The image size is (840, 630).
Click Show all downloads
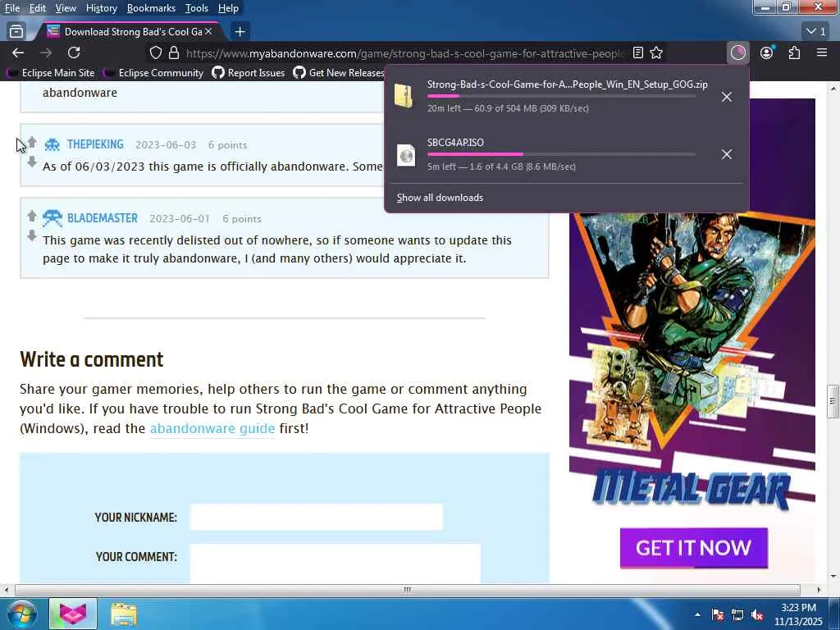pos(440,198)
